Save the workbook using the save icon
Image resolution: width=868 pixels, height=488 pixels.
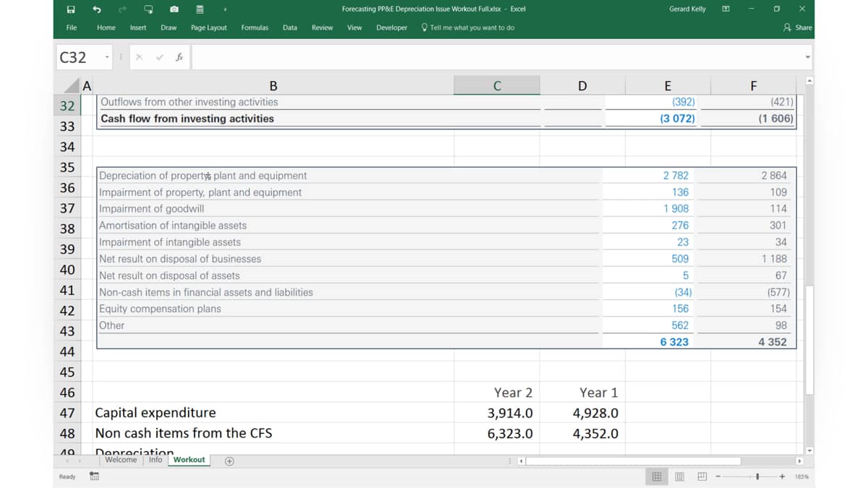coord(71,9)
